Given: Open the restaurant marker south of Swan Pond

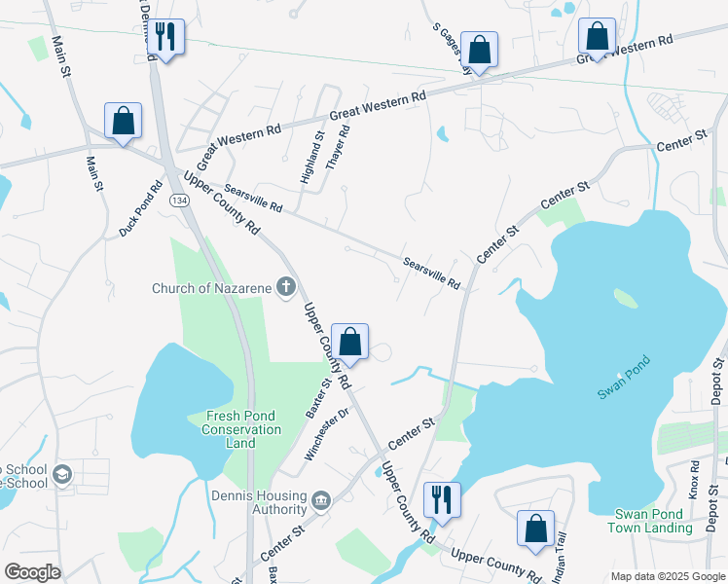Looking at the screenshot, I should pyautogui.click(x=442, y=503).
